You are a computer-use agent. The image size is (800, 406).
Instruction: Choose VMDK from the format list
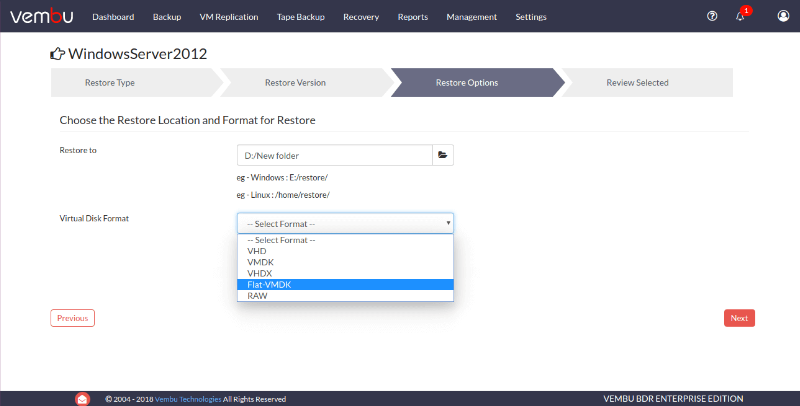(345, 262)
